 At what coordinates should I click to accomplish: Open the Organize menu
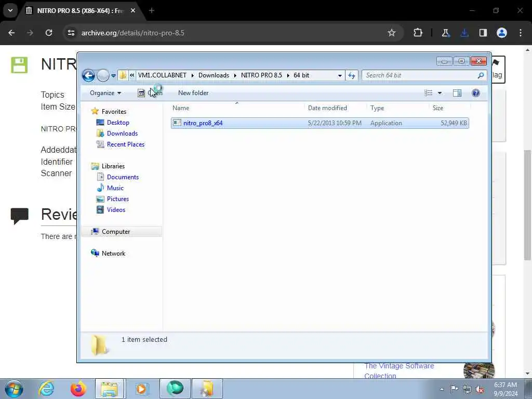coord(105,93)
